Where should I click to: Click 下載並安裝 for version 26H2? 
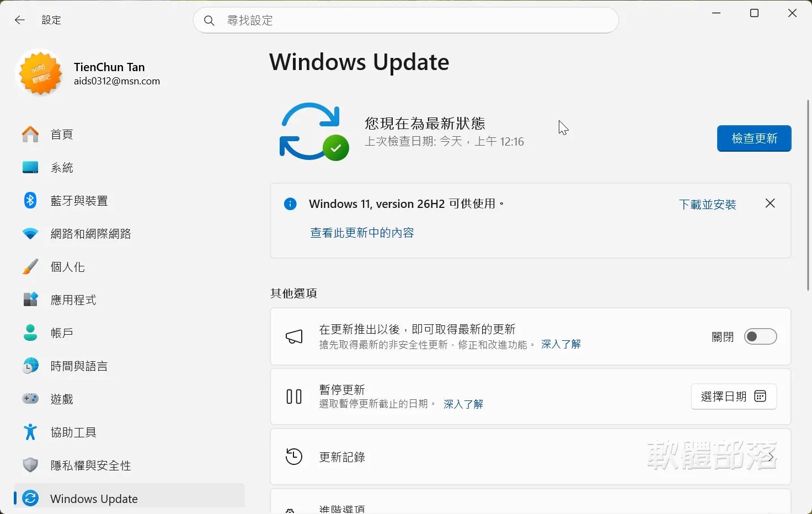click(708, 205)
